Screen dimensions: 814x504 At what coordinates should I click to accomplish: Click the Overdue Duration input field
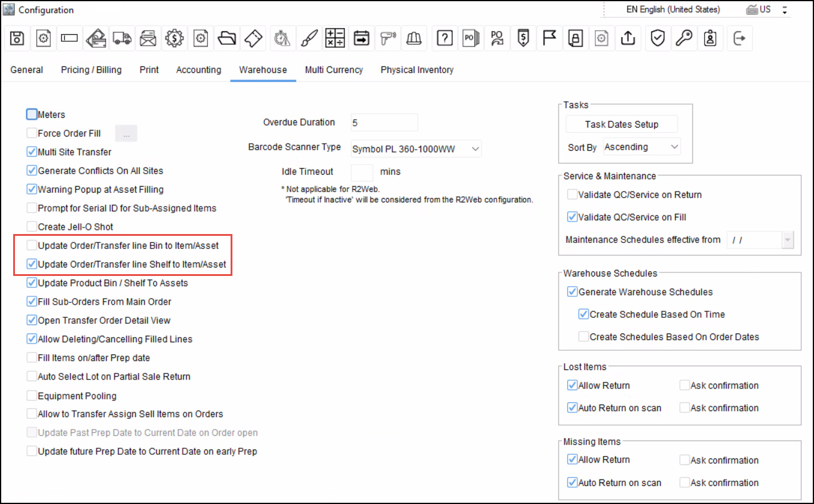(x=384, y=123)
